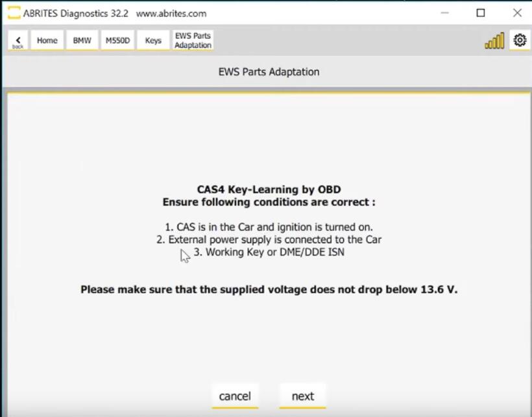This screenshot has width=532, height=417.
Task: Click the 'EWS Parts Adaptation' page heading
Action: coord(269,72)
